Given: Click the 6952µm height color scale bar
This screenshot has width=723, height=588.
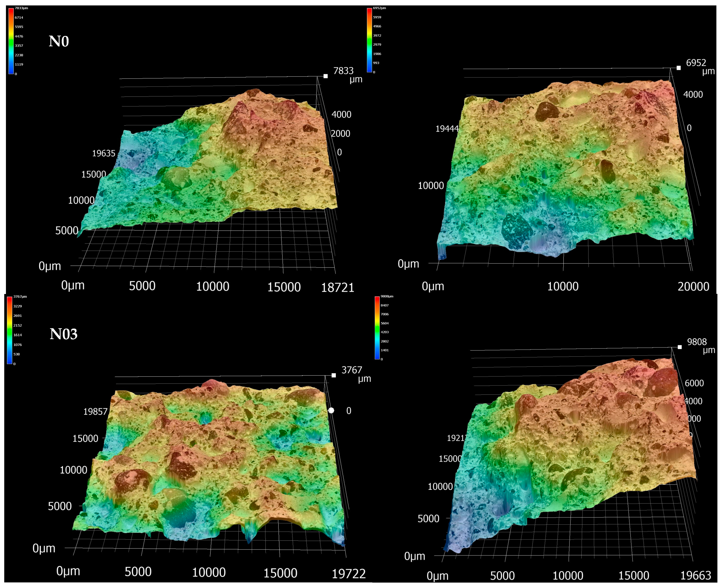Looking at the screenshot, I should click(x=369, y=40).
